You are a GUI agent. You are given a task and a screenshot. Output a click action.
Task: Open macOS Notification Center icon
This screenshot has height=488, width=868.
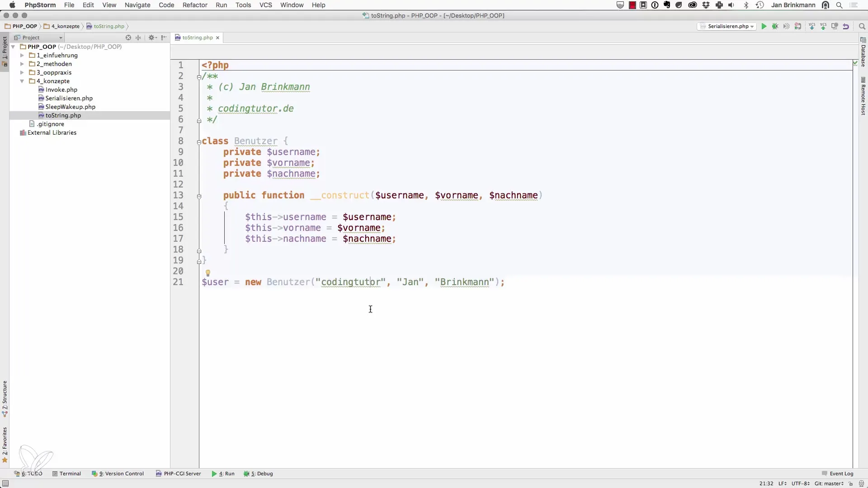[x=854, y=5]
